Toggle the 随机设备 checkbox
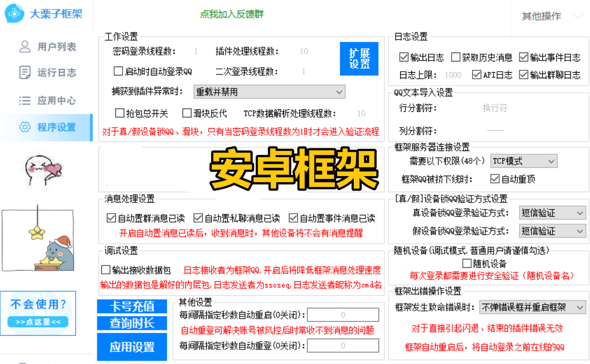The image size is (590, 364). [467, 263]
